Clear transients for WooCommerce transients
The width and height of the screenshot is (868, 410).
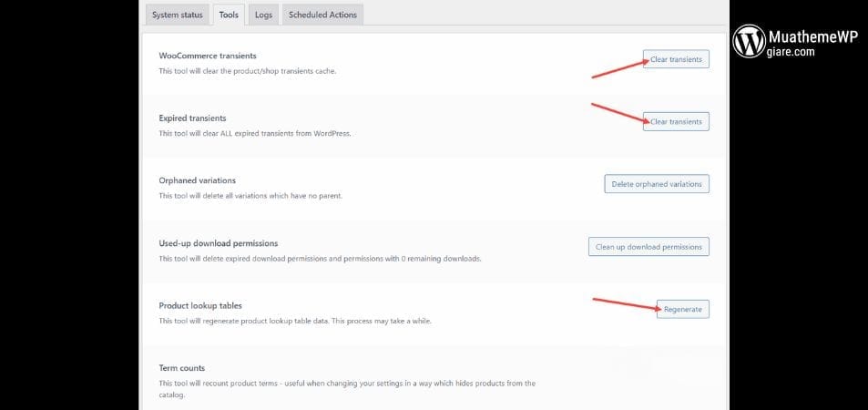click(x=675, y=59)
